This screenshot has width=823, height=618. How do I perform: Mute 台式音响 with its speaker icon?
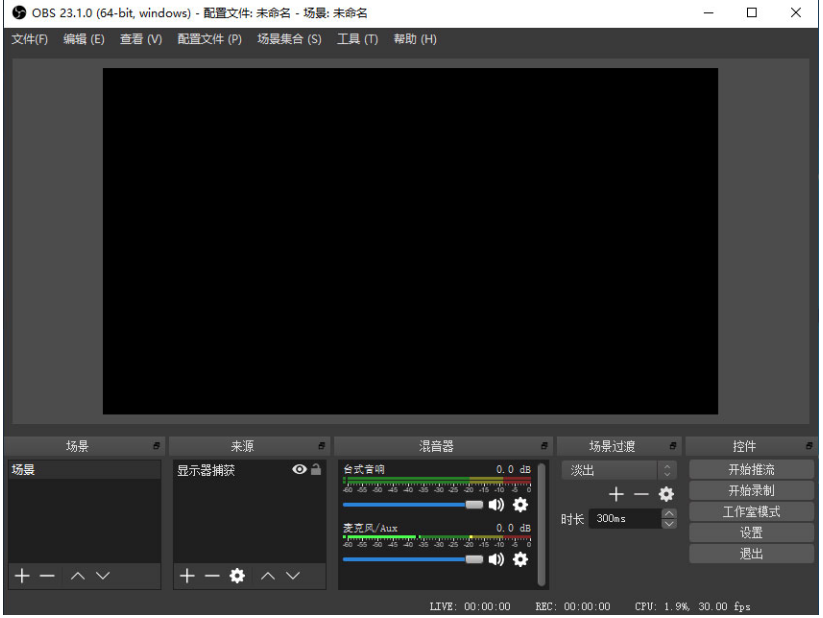(496, 505)
